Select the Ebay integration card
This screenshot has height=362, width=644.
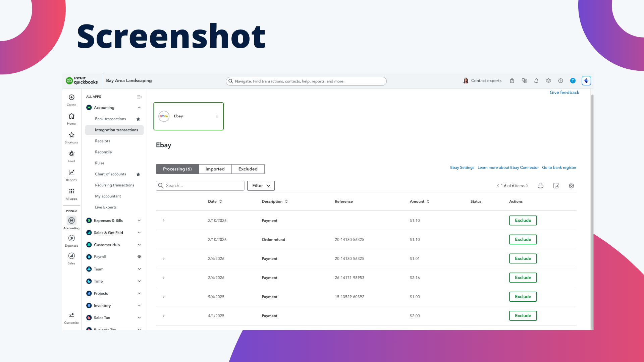coord(189,116)
